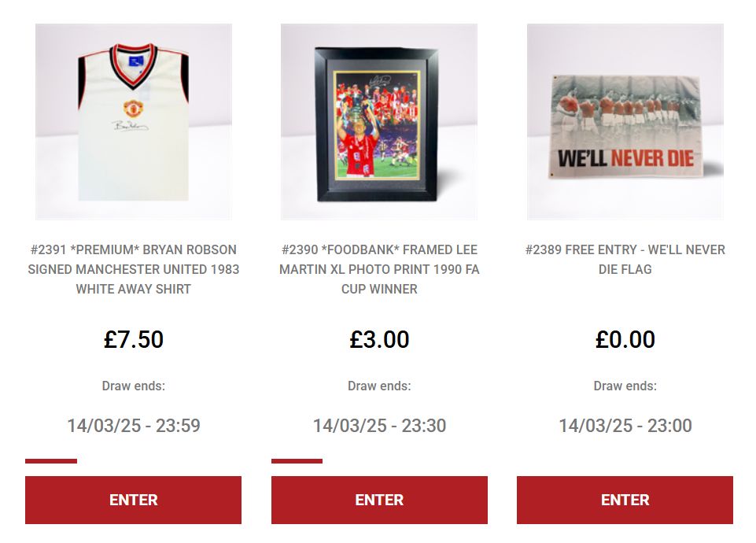Image resolution: width=756 pixels, height=543 pixels.
Task: Select the £3.00 price of Lee Martin print
Action: pos(379,339)
